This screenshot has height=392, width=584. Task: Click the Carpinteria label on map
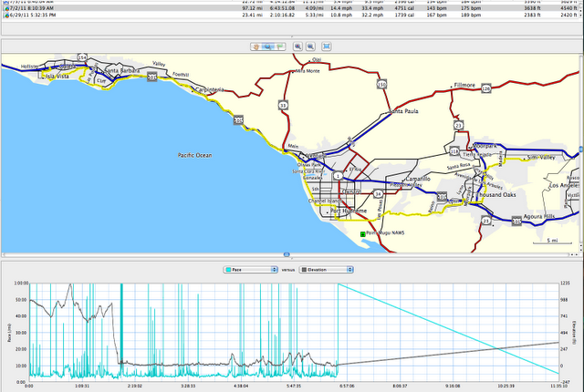[x=210, y=89]
